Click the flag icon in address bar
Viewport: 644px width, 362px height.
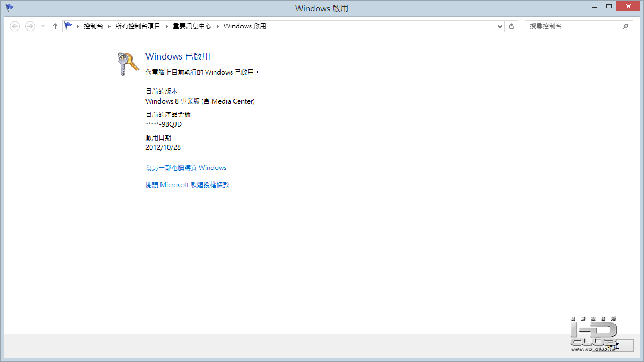point(68,26)
